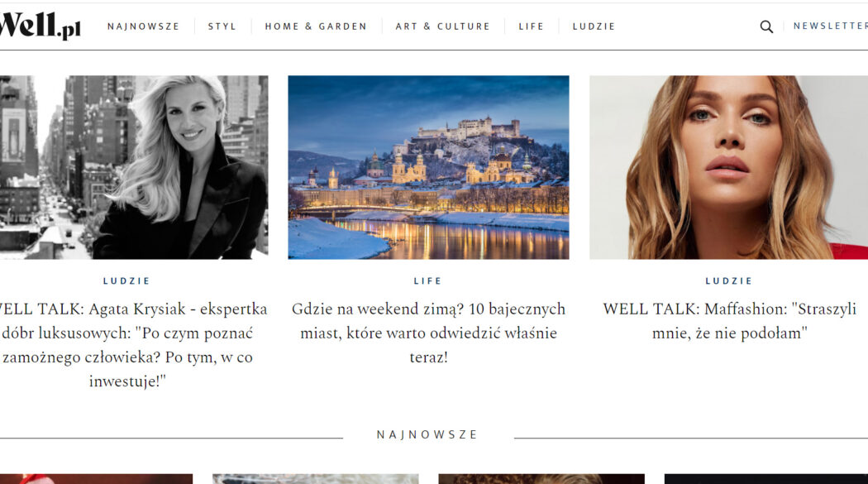Screen dimensions: 868x484
Task: Open the snowy Salzburg castle image
Action: point(428,167)
